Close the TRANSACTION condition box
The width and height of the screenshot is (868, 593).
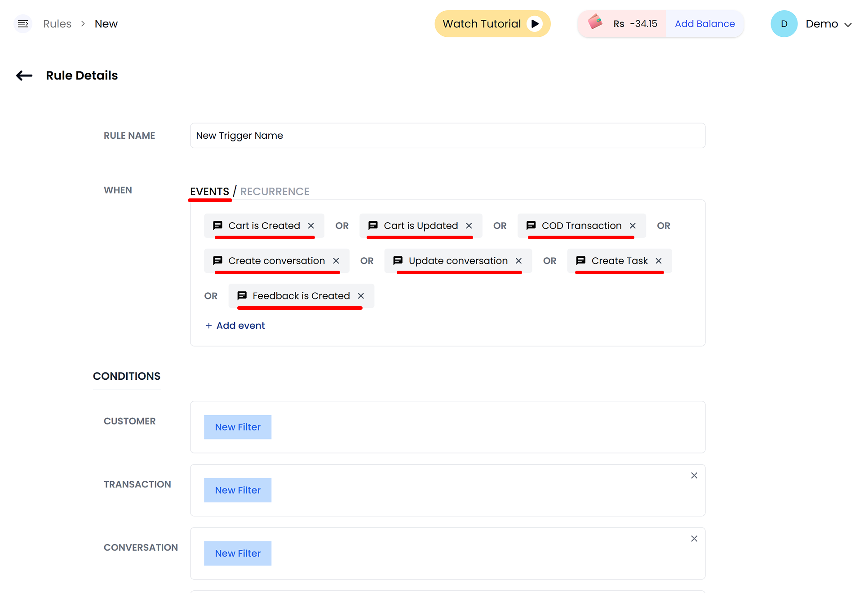tap(694, 475)
